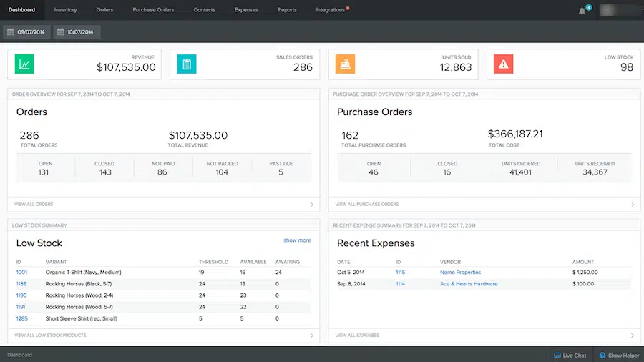Image resolution: width=644 pixels, height=362 pixels.
Task: Open the 10/07/2014 end date picker
Action: (77, 32)
